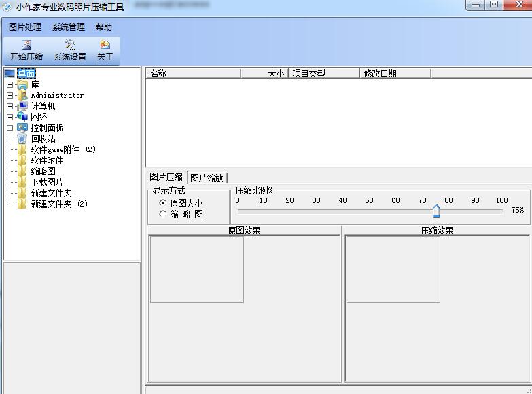Expand the 控制面板 tree node

10,128
